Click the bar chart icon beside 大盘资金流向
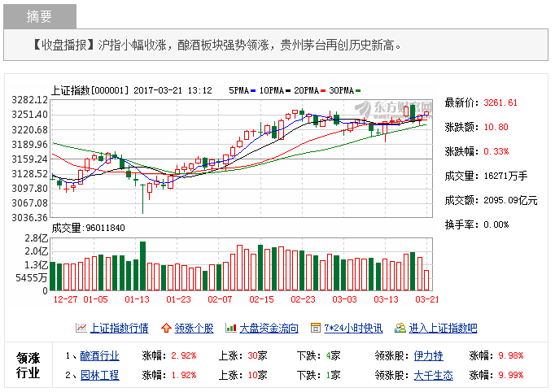 coord(231,328)
